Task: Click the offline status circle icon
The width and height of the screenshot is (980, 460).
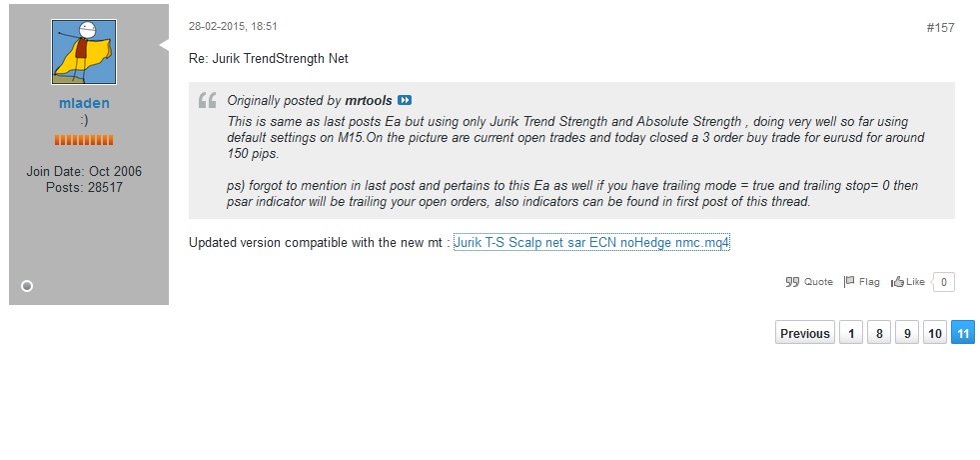Action: [x=27, y=286]
